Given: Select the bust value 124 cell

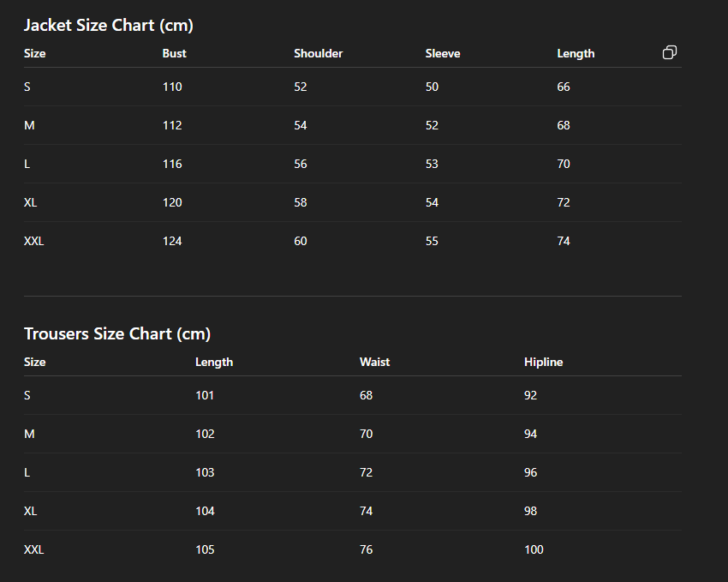Looking at the screenshot, I should pos(172,241).
